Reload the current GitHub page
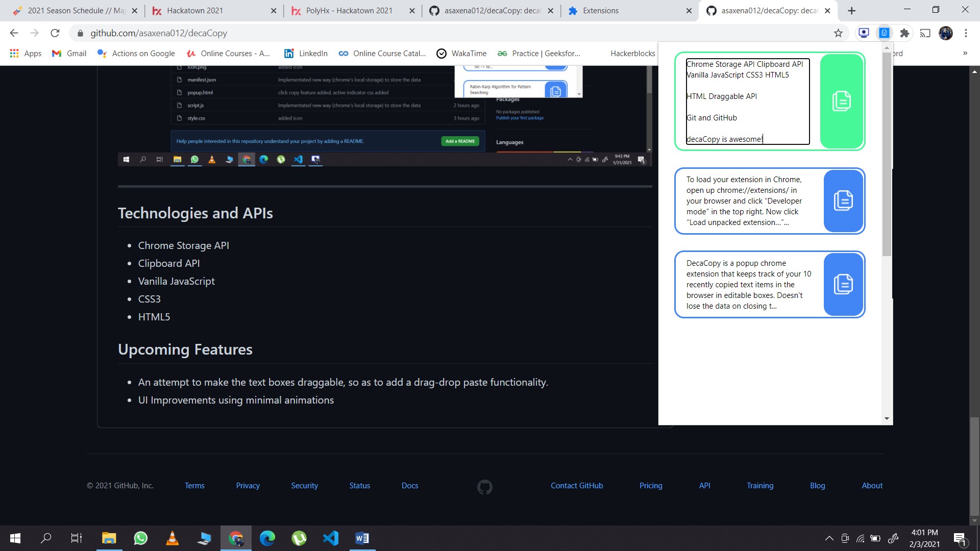980x551 pixels. pos(55,33)
